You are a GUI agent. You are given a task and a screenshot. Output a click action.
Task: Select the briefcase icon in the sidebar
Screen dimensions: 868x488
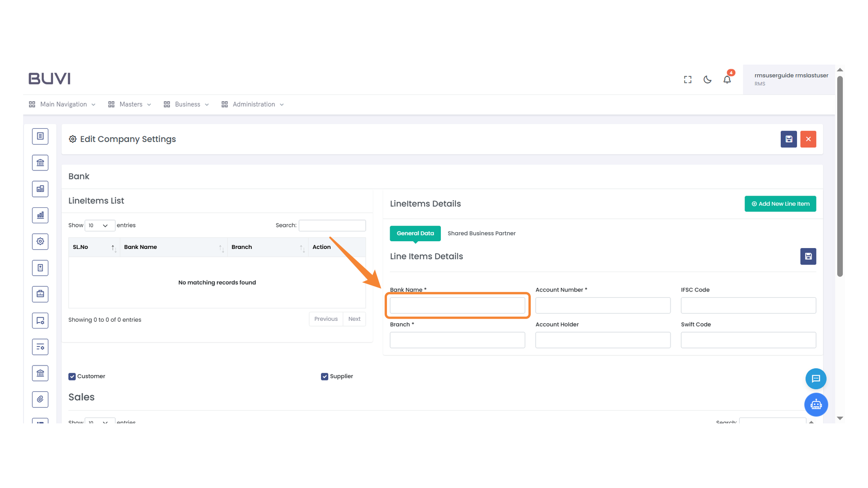[x=40, y=294]
